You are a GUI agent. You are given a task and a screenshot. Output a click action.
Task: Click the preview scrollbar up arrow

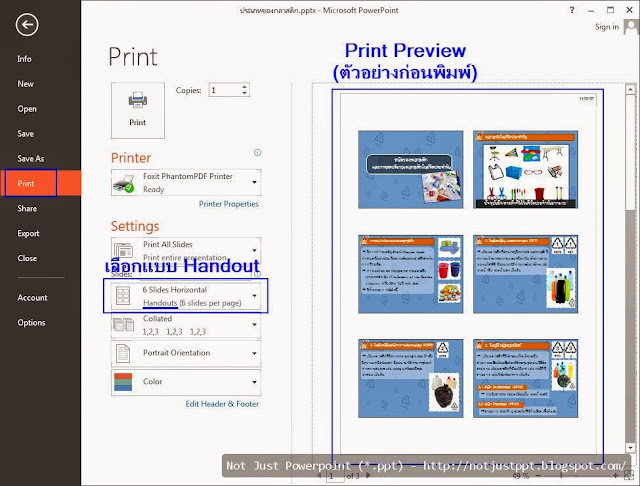point(630,89)
